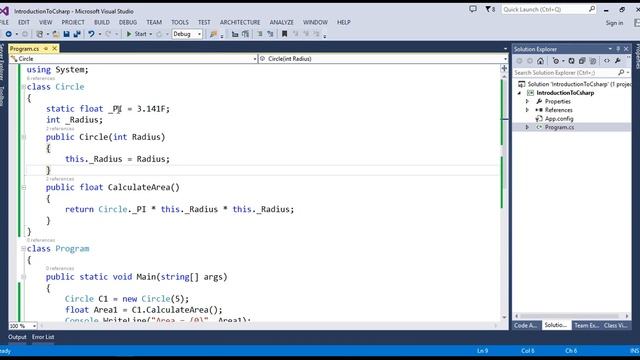Viewport: 640px width, 360px height.
Task: Open the BUILD menu
Action: (x=102, y=22)
